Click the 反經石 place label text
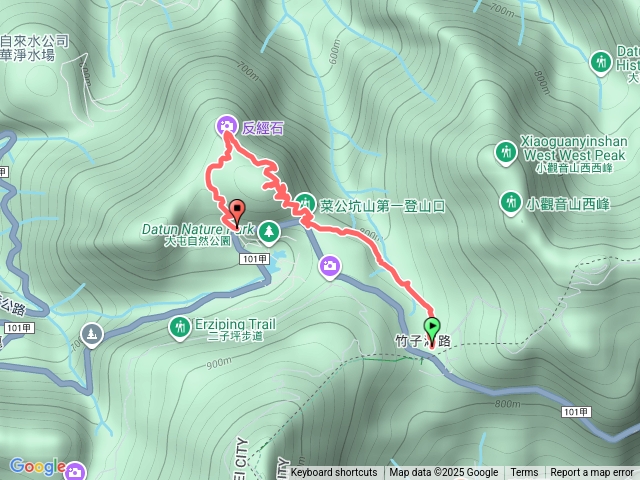 [262, 128]
